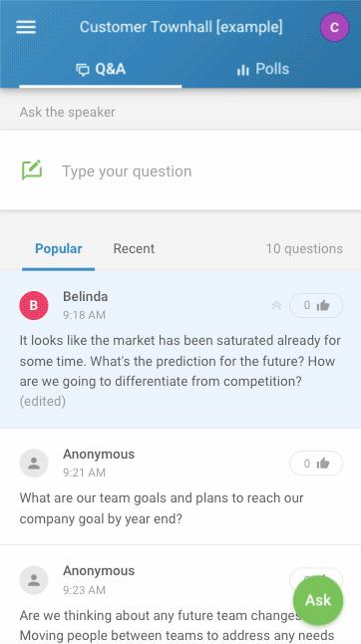Screen dimensions: 361x644
Task: Select the Q&A tab
Action: coord(101,69)
